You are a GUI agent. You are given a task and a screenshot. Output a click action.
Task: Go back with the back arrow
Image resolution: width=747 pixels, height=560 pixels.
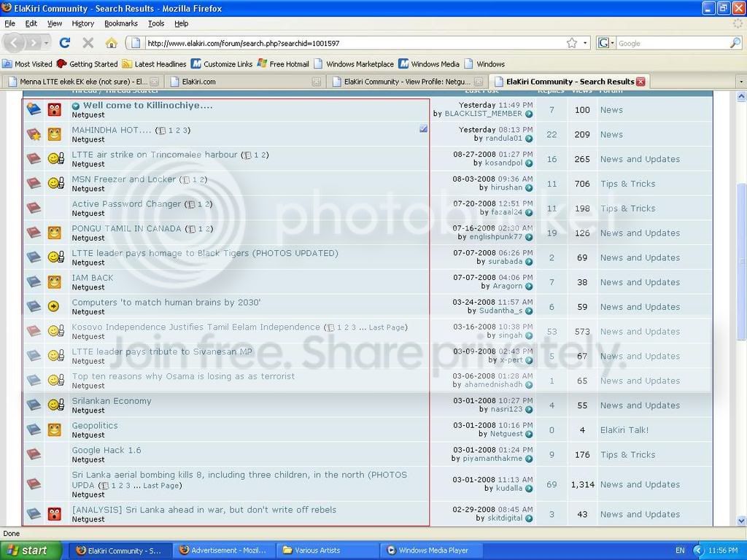(14, 43)
